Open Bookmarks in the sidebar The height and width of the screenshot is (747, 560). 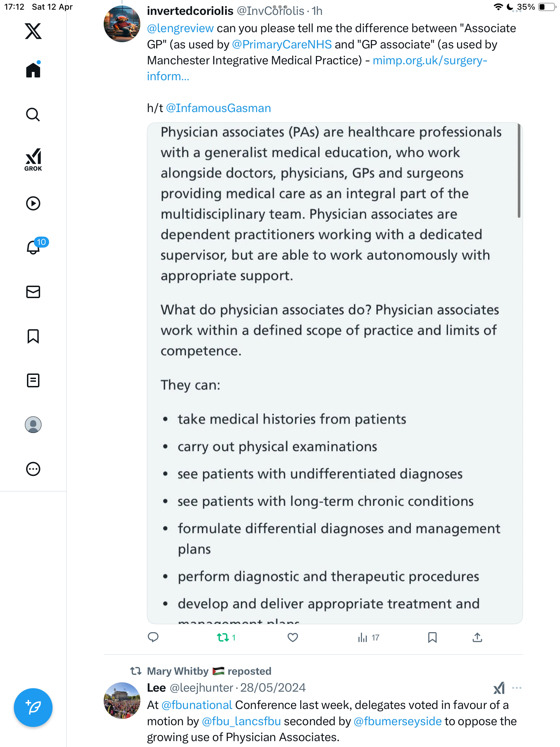point(33,336)
